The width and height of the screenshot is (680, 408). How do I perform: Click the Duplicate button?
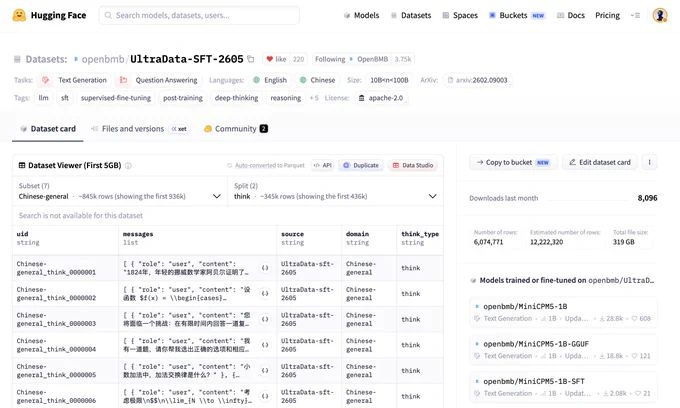point(361,165)
